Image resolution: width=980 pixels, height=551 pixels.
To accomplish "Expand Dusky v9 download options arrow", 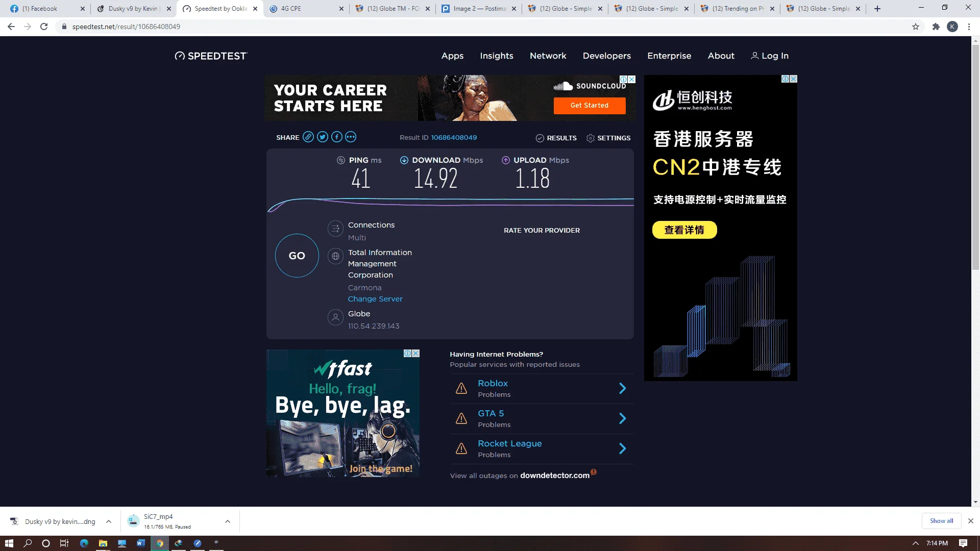I will (x=109, y=521).
